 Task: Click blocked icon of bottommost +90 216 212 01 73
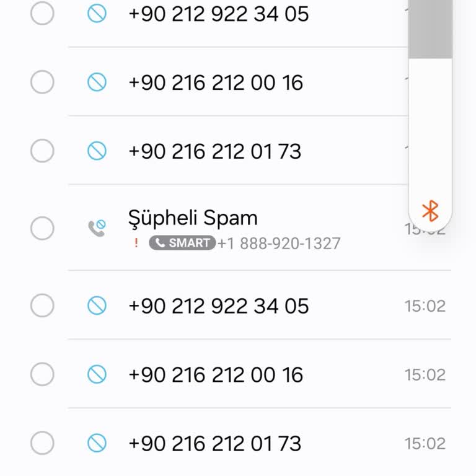point(97,443)
